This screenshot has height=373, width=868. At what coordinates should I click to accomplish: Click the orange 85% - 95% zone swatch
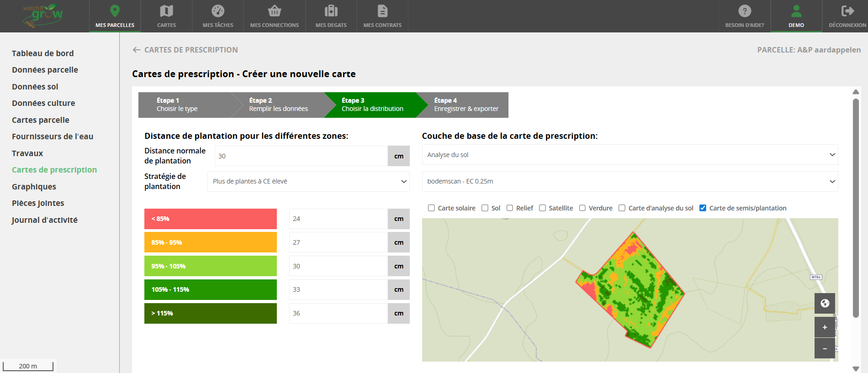[211, 242]
